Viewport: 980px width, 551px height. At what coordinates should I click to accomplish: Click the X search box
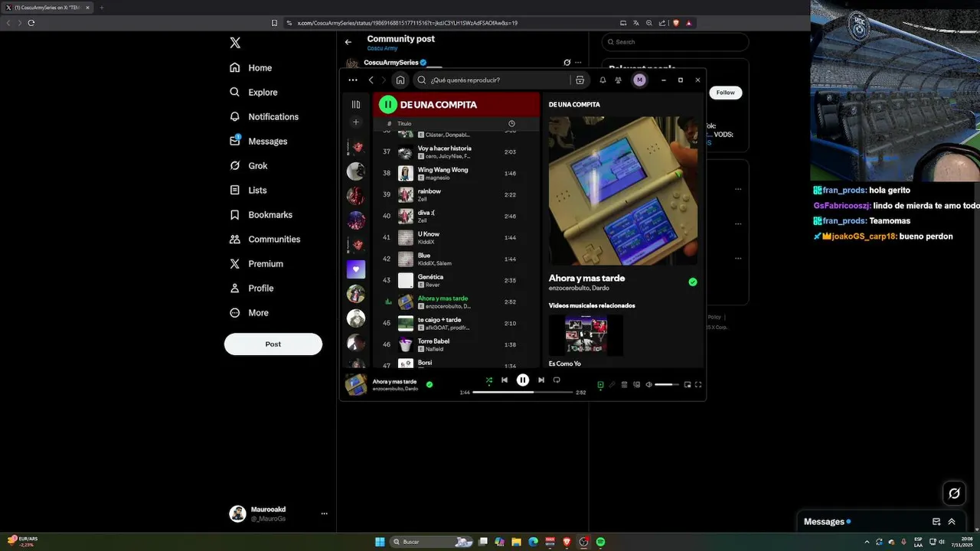675,42
